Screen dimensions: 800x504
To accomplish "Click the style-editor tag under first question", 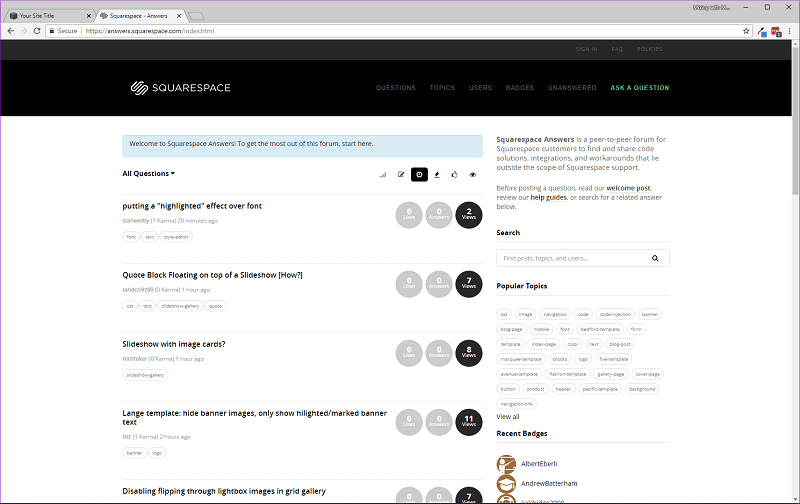I will pos(176,237).
